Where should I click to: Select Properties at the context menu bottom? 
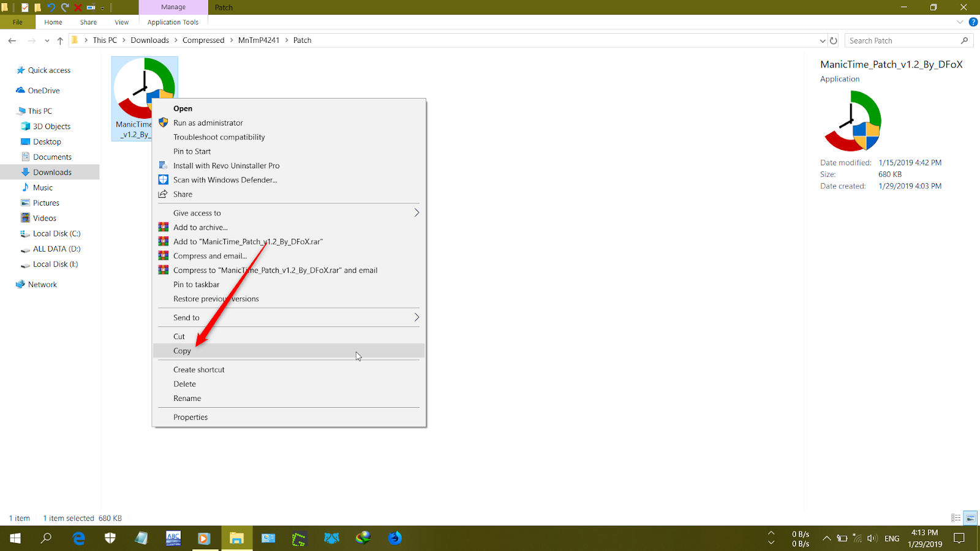click(288, 418)
